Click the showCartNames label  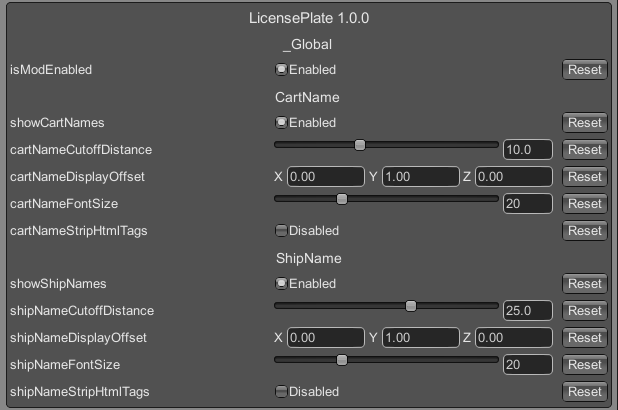(x=57, y=123)
